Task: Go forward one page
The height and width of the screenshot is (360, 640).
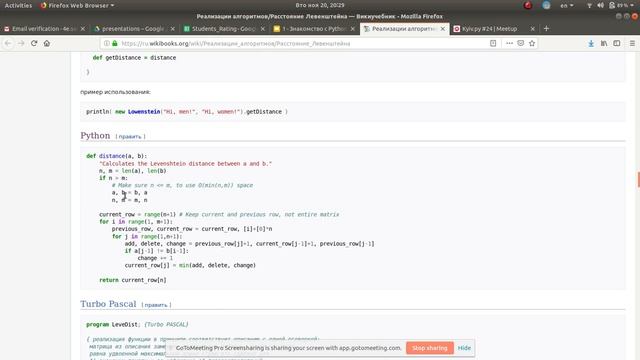Action: tap(21, 43)
